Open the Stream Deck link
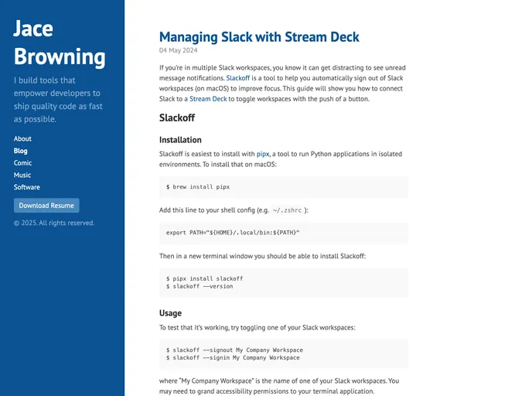Screen dimensions: 532x396 (x=208, y=99)
